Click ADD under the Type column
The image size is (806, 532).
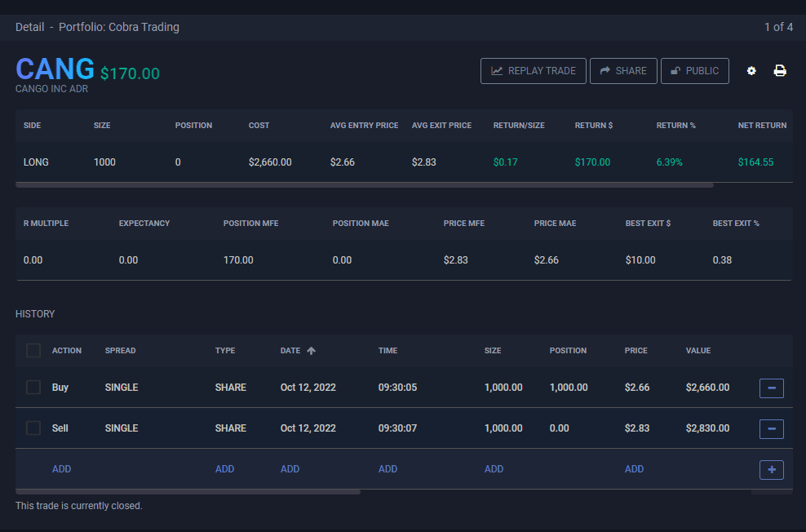pos(224,469)
